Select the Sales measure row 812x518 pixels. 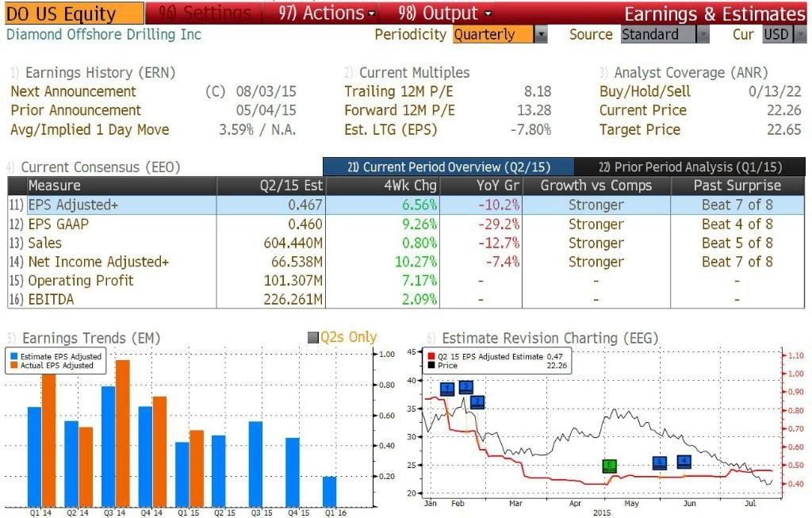406,243
